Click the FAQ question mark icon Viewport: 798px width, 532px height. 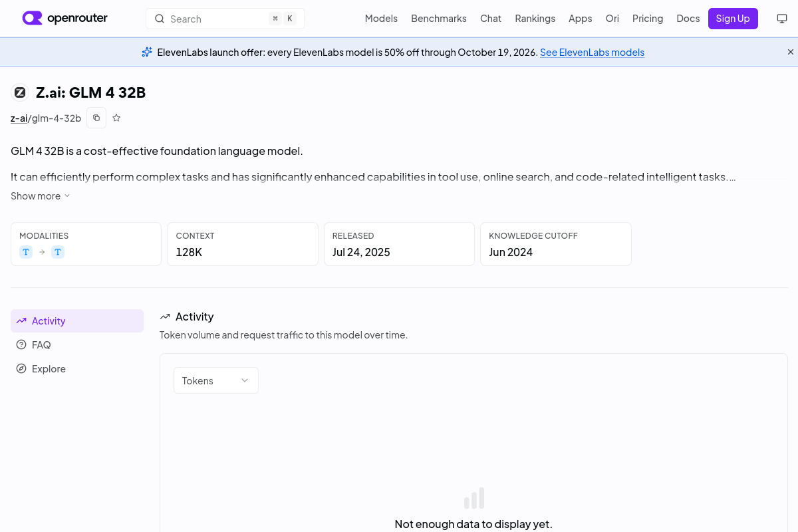pos(21,344)
